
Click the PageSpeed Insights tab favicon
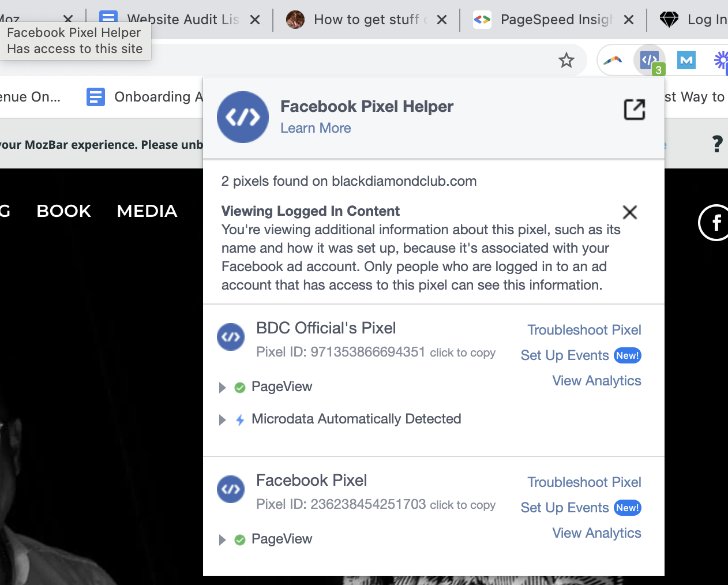pos(482,20)
